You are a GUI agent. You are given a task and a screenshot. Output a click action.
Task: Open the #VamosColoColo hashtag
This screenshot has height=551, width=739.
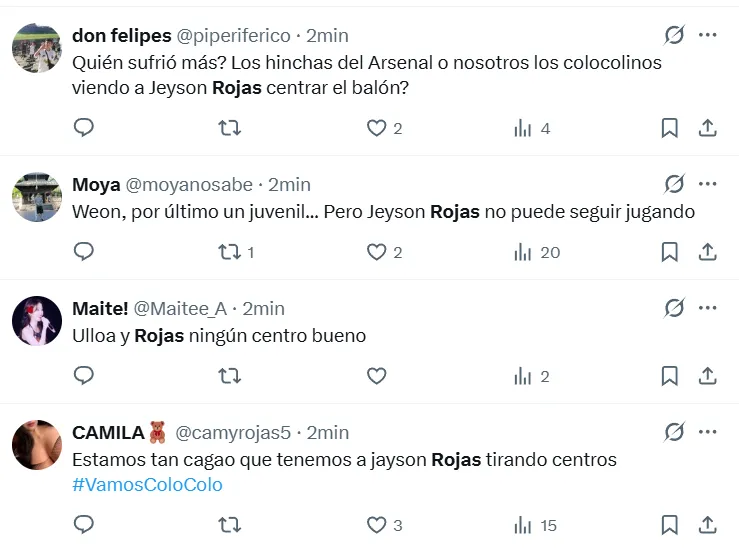coord(147,485)
